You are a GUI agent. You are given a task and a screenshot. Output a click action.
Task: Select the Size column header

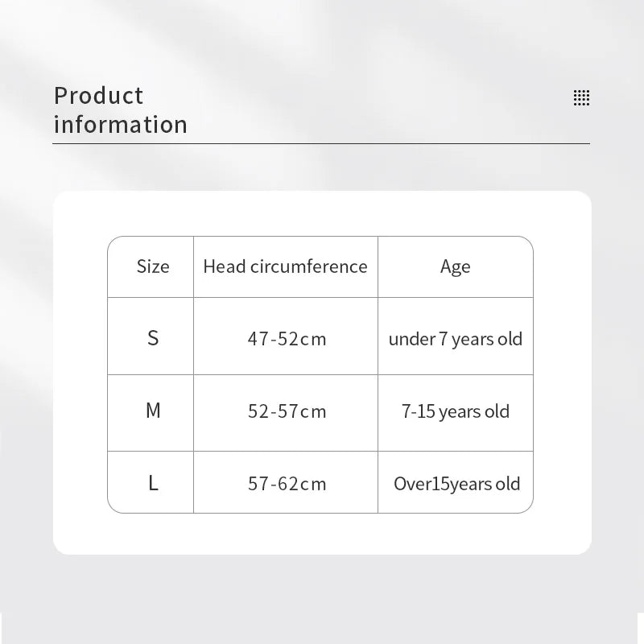pos(153,266)
